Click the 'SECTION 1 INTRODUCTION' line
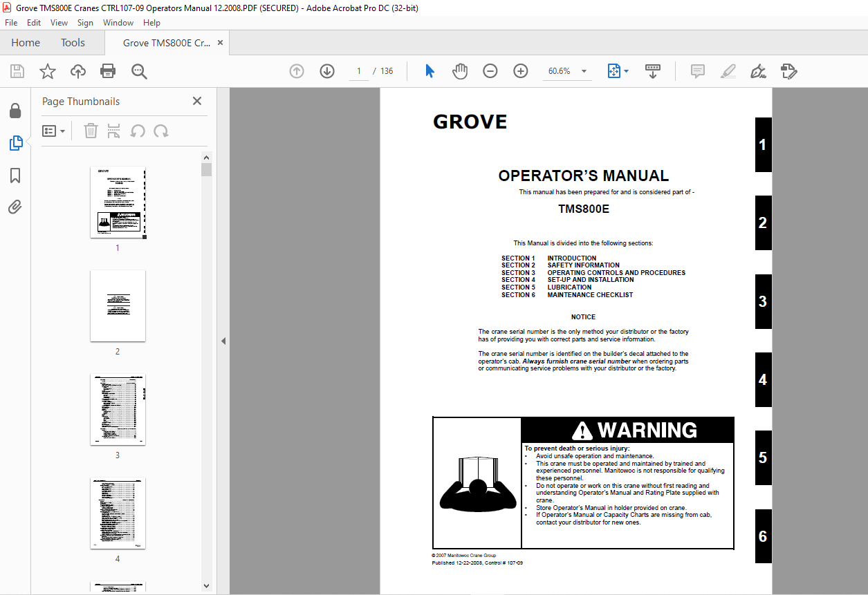 pos(549,258)
